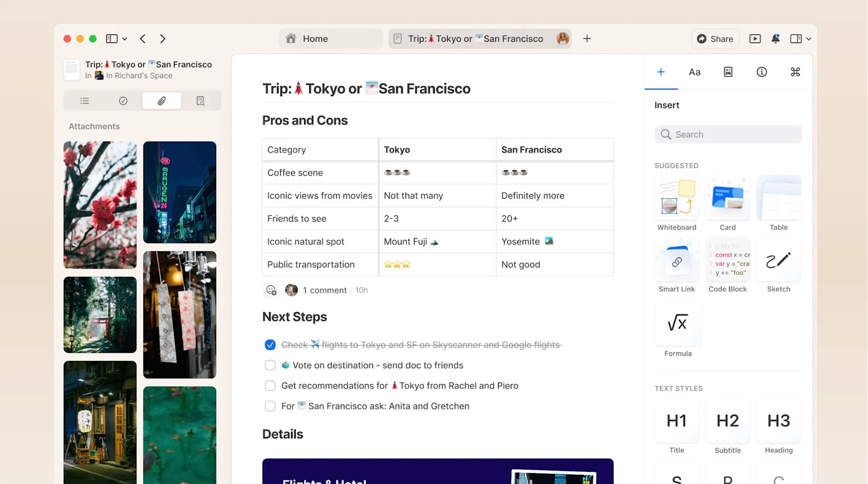Open the Aa text format tab
Image resolution: width=868 pixels, height=484 pixels.
tap(694, 72)
